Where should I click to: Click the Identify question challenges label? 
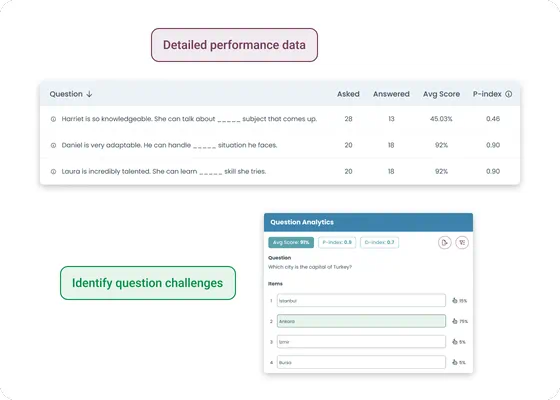point(148,283)
